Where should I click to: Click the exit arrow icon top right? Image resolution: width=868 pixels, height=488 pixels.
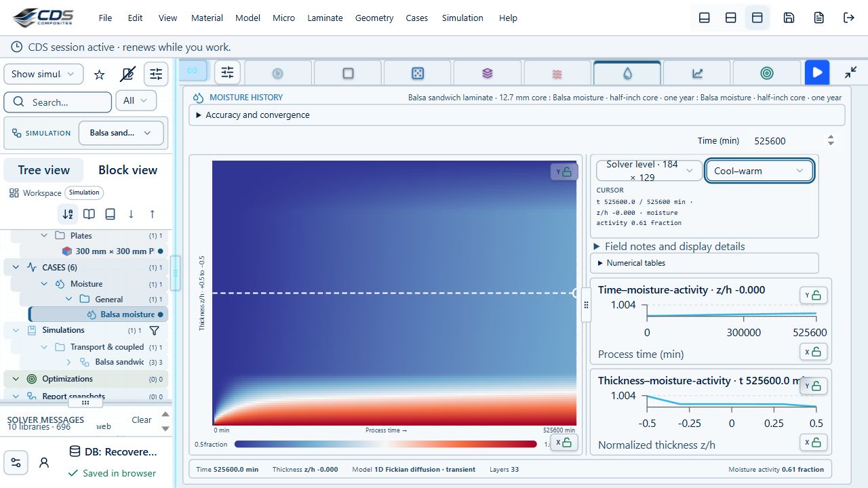coord(849,18)
